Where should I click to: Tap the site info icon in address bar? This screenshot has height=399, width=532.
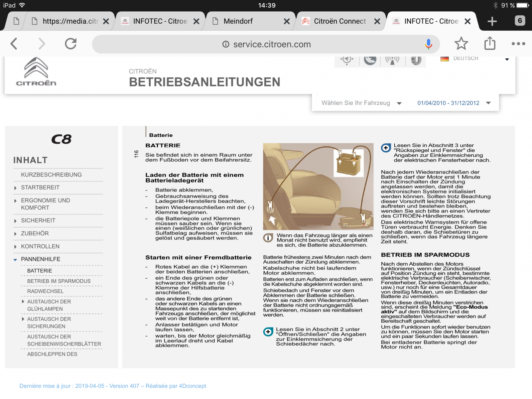pyautogui.click(x=226, y=44)
